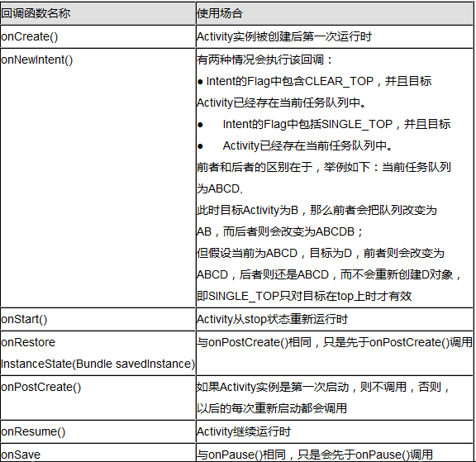Click the line 但假设当前为ABCD，目标为D
This screenshot has height=462, width=476.
(x=321, y=253)
